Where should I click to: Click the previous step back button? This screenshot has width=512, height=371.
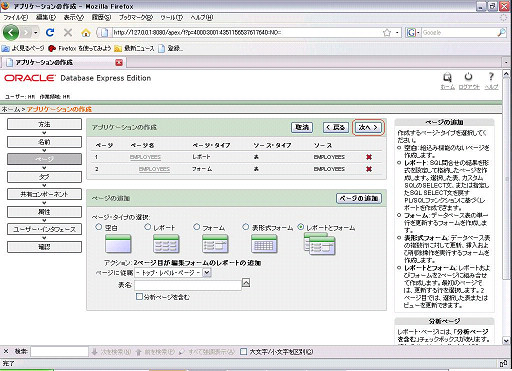[x=336, y=127]
